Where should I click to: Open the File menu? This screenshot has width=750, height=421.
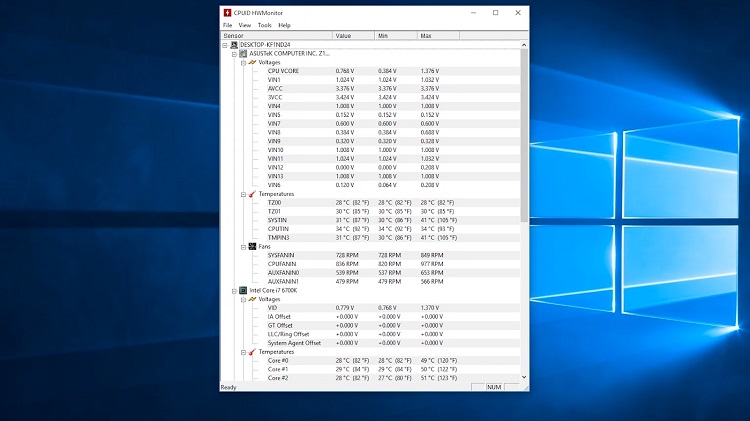pyautogui.click(x=228, y=25)
